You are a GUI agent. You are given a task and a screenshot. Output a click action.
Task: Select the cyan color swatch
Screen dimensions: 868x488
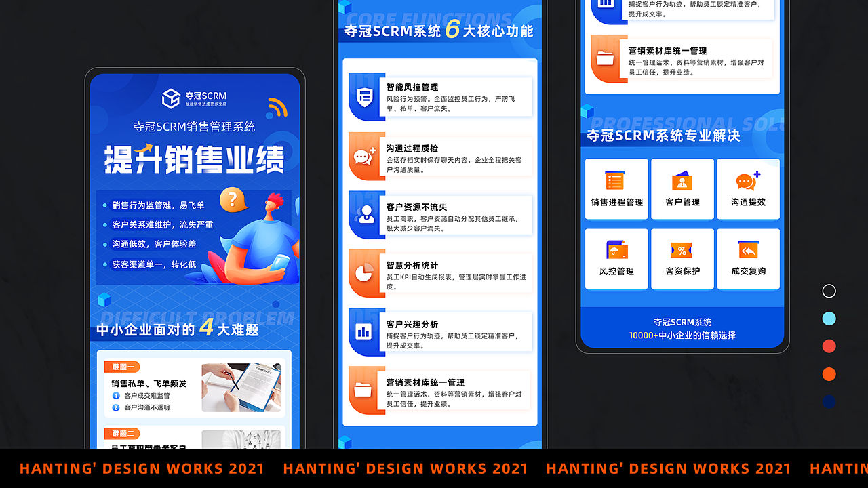coord(829,319)
